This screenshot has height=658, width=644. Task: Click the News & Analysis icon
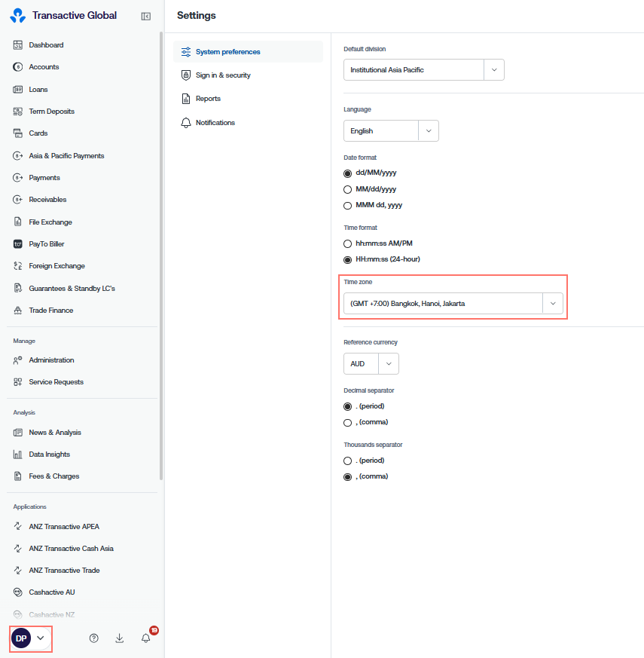[17, 432]
